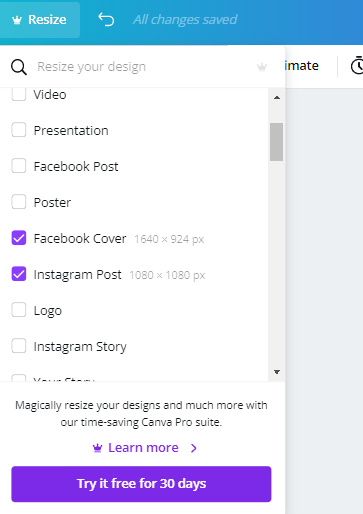Viewport: 363px width, 514px height.
Task: Open the timer clock icon
Action: 357,65
